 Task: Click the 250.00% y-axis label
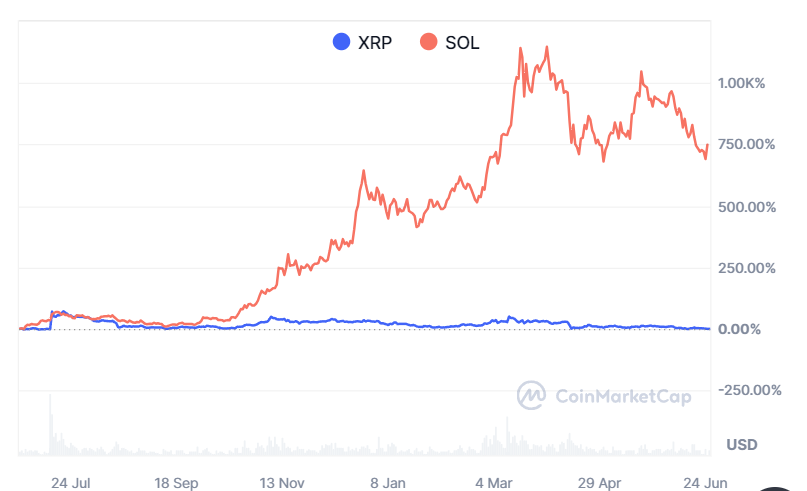click(x=747, y=267)
